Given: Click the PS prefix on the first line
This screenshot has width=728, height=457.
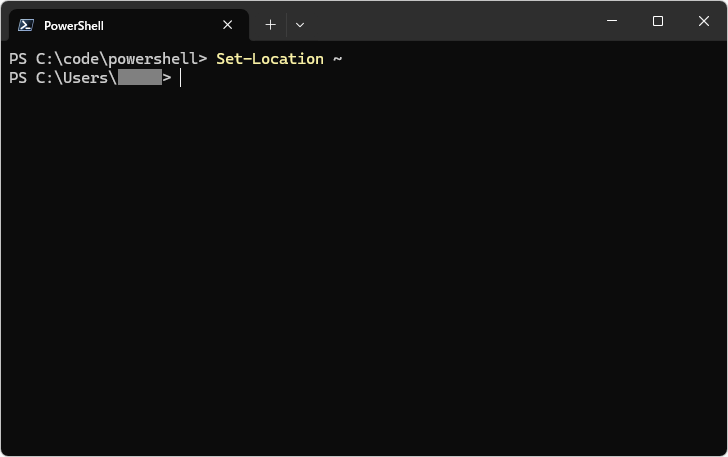Looking at the screenshot, I should tap(18, 59).
